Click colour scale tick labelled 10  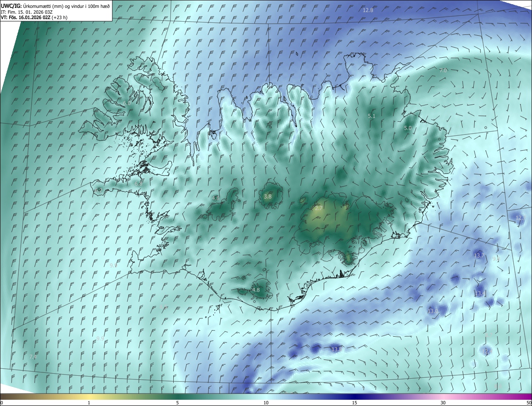point(266,403)
